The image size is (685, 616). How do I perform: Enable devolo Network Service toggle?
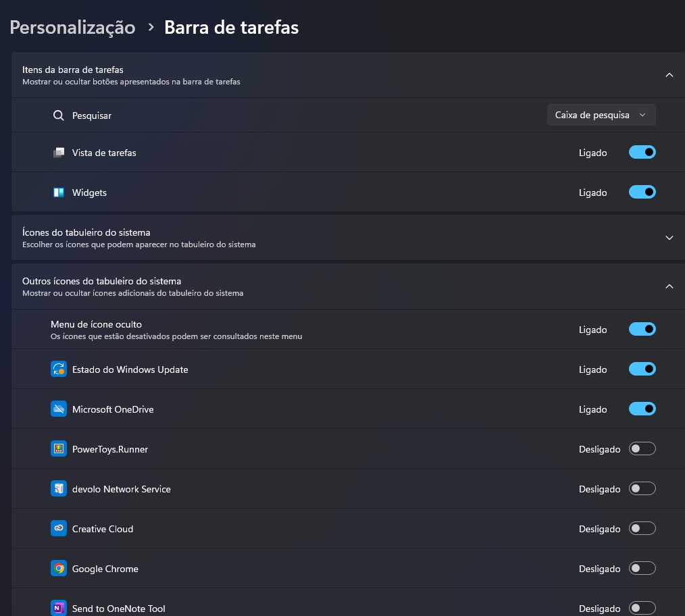(x=642, y=488)
